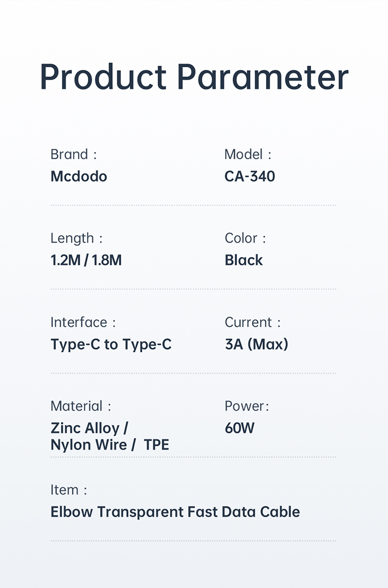Click the "Type-C to Type-C" text

click(111, 344)
